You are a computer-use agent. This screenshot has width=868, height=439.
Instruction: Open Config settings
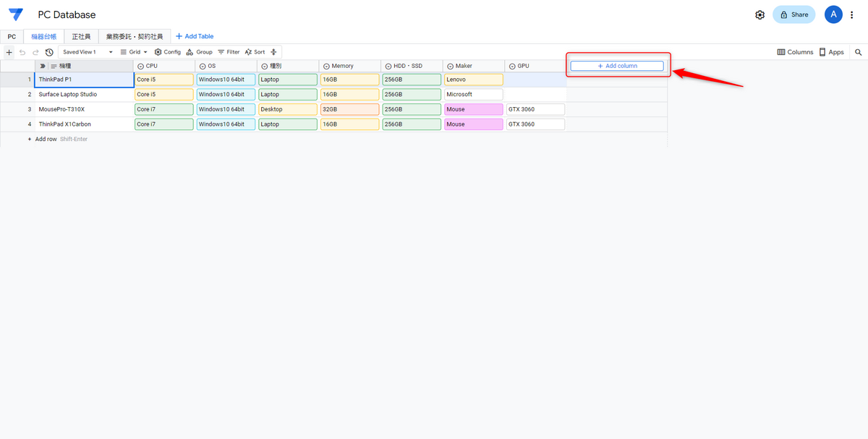coord(168,52)
